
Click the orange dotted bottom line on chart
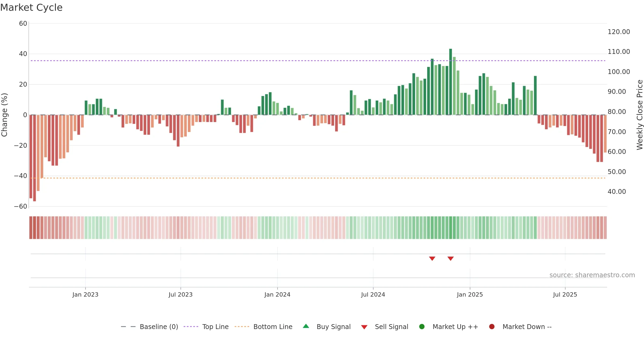[x=318, y=178]
